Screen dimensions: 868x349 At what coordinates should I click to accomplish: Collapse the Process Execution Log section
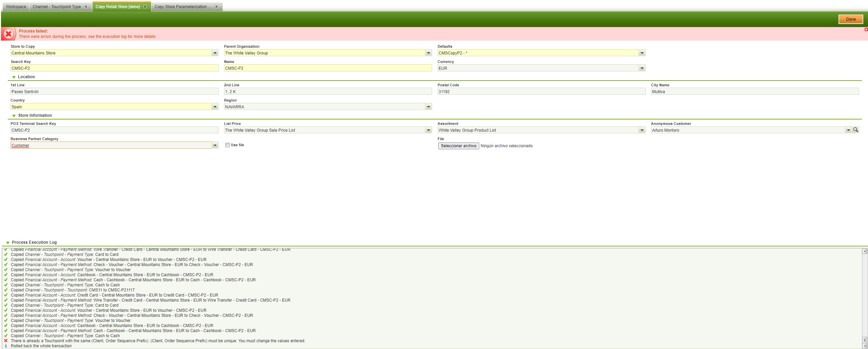click(8, 243)
